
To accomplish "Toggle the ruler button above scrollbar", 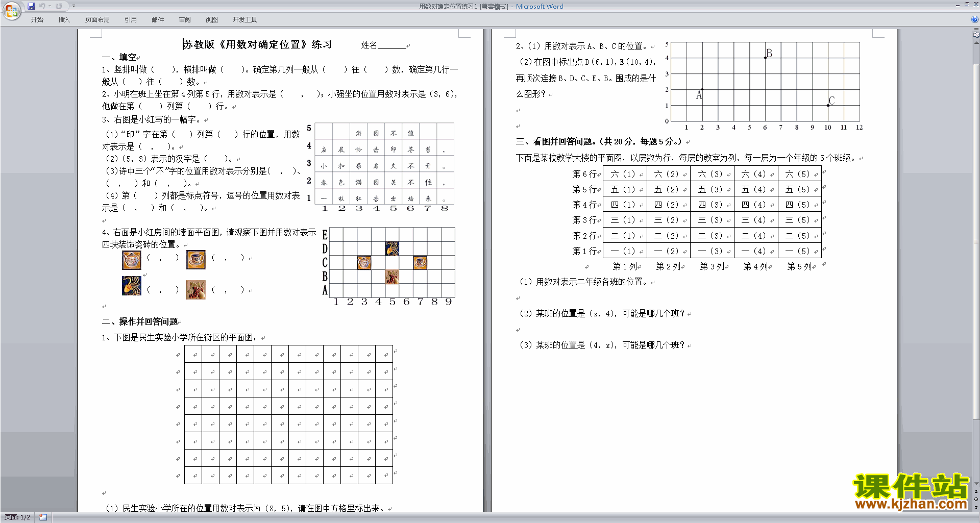I will [x=976, y=34].
